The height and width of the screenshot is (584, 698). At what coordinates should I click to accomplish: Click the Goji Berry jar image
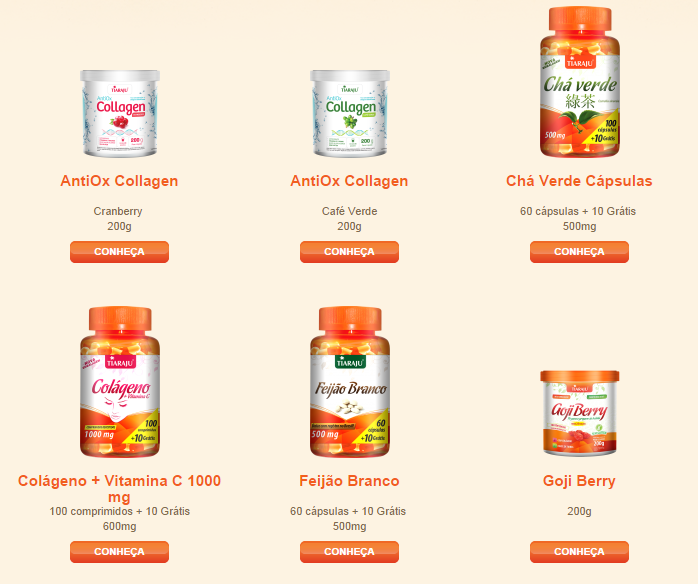pos(580,413)
